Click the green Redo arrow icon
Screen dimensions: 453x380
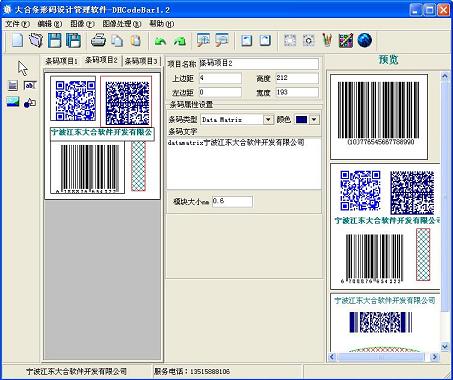[x=179, y=41]
